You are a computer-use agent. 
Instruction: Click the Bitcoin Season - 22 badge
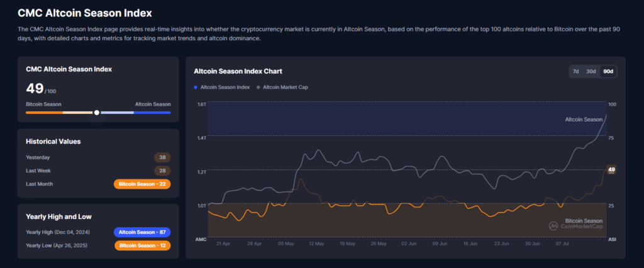tap(142, 184)
